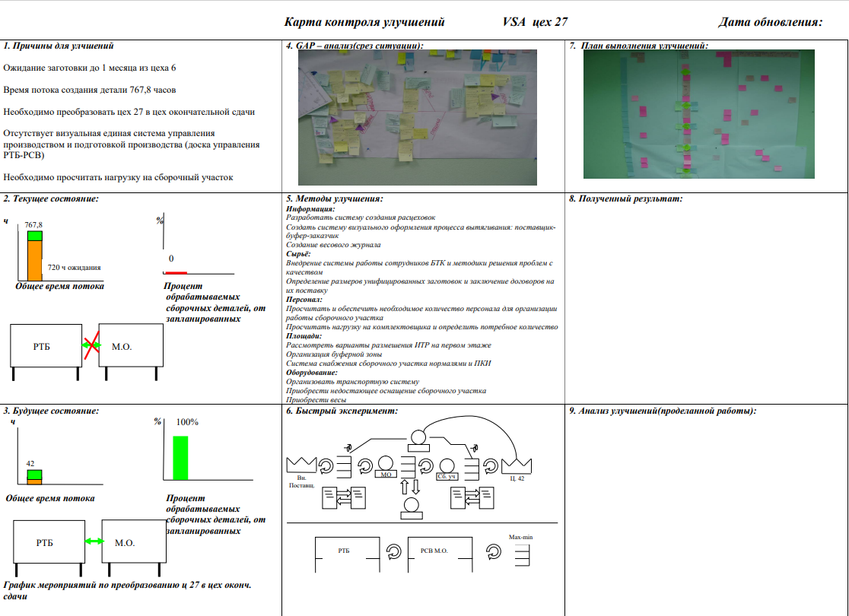849x616 pixels.
Task: Click the 'Оборудование:' subheading
Action: [x=312, y=373]
